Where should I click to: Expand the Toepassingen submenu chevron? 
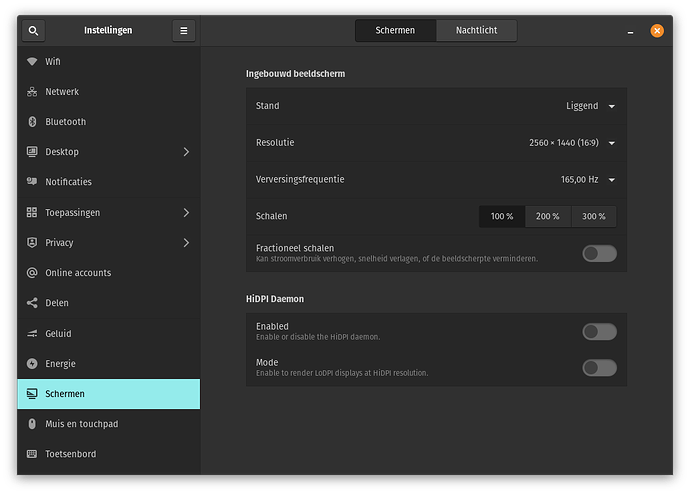tap(186, 212)
